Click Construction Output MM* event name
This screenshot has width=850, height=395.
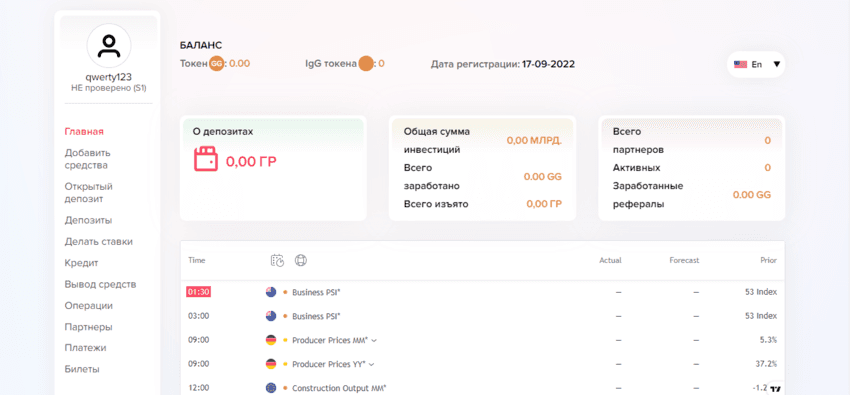339,388
